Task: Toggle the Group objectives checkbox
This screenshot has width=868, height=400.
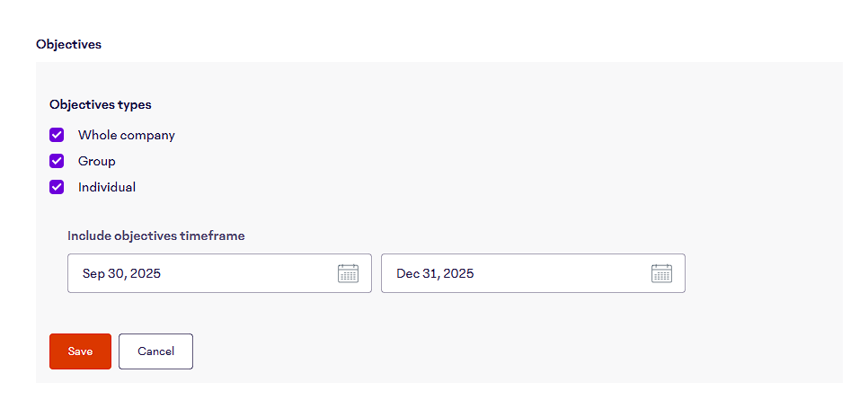Action: click(57, 161)
